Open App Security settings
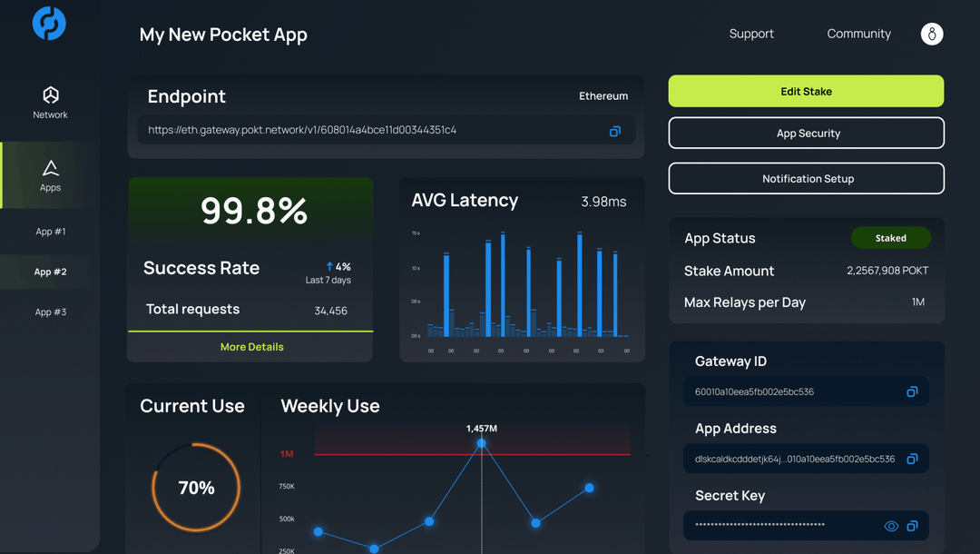 [x=806, y=133]
